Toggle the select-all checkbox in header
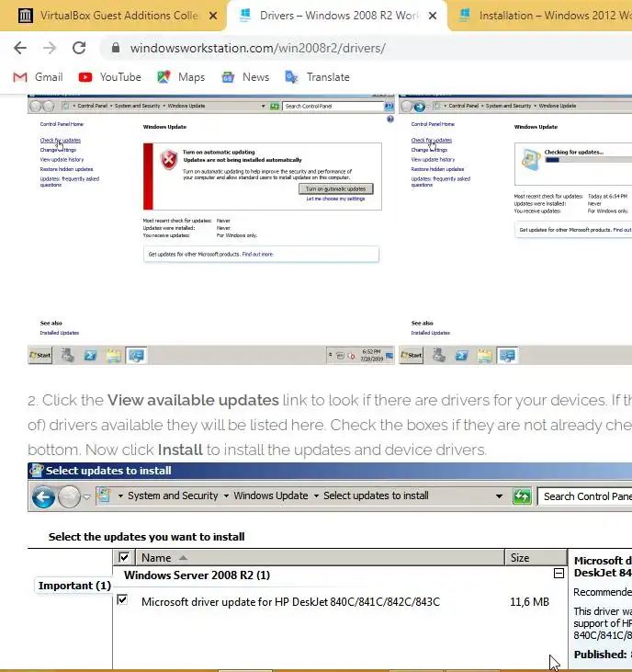Screen dimensions: 632x672 (124, 558)
